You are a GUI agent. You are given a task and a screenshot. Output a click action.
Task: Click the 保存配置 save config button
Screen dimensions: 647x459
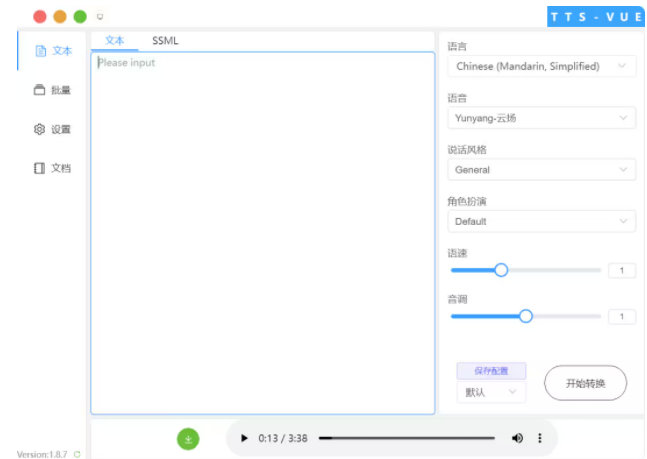[x=491, y=371]
